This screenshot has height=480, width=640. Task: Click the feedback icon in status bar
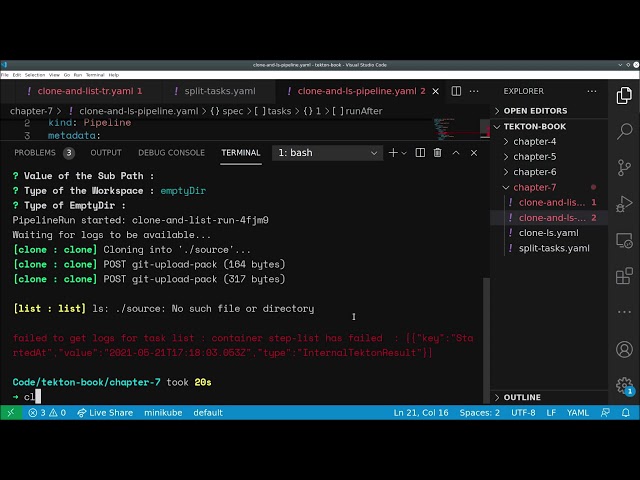pos(605,413)
